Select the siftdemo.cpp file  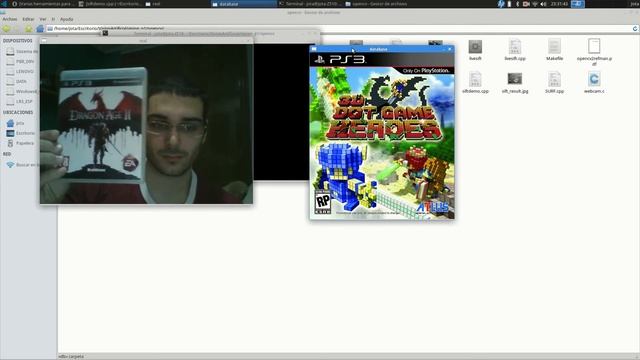475,82
